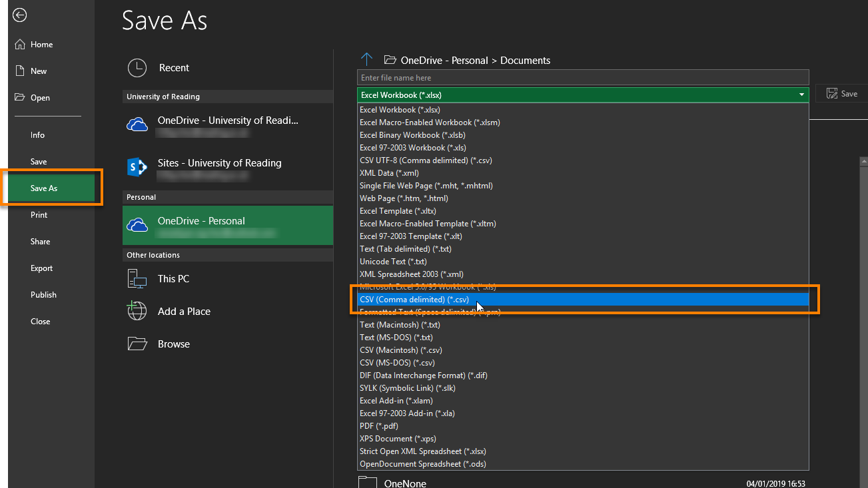
Task: Choose Excel 97-2003 Workbook (*.xls)
Action: [583, 148]
